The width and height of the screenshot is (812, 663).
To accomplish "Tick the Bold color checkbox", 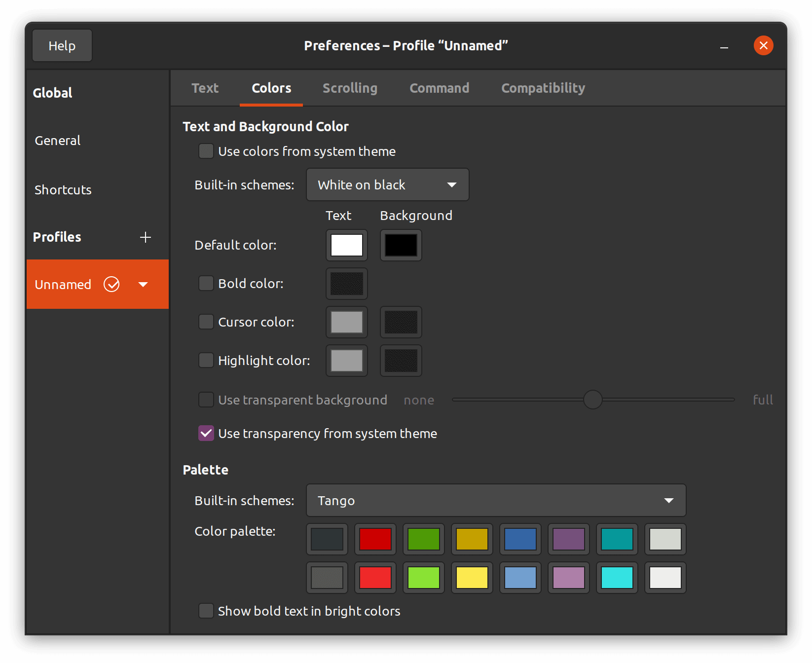I will click(206, 283).
